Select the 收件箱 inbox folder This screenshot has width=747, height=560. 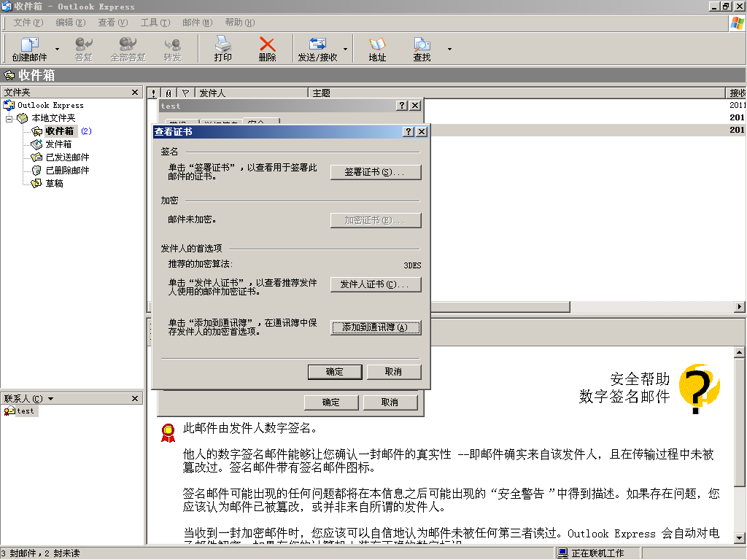pyautogui.click(x=59, y=131)
